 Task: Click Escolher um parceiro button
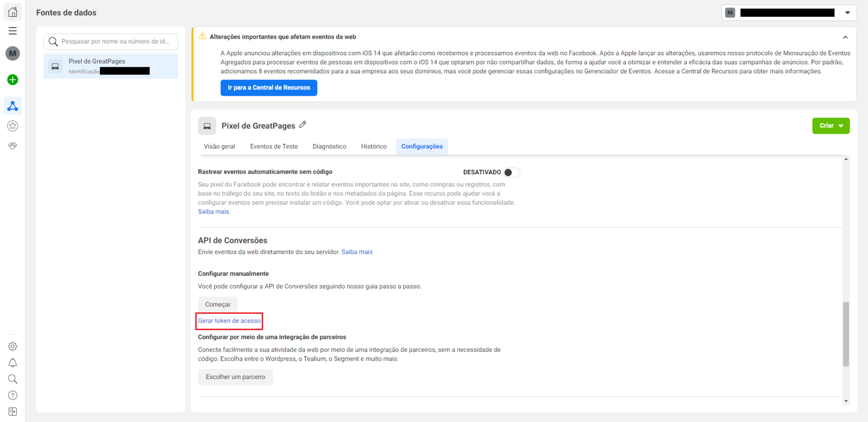(235, 377)
